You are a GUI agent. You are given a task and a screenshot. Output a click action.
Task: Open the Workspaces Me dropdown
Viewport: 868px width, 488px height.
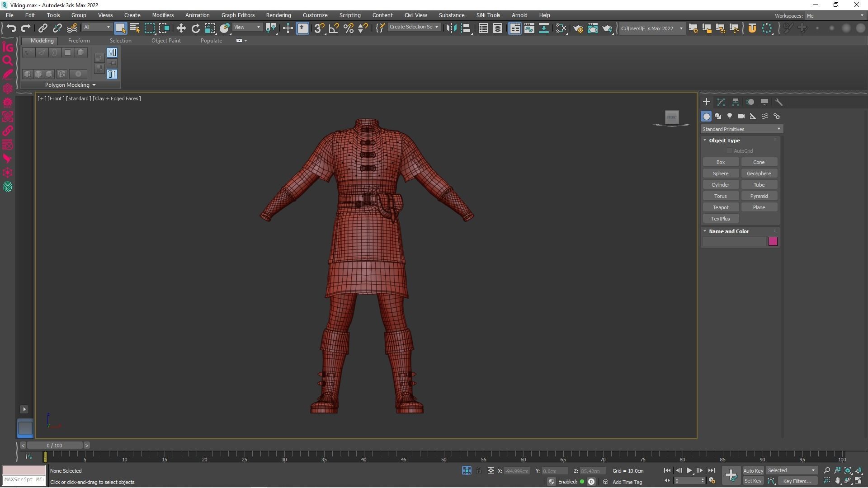coord(835,16)
